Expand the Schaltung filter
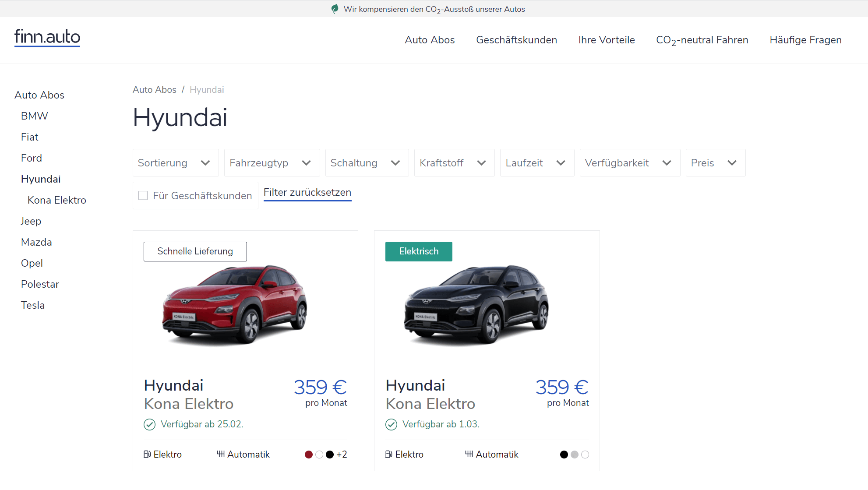 pos(367,163)
